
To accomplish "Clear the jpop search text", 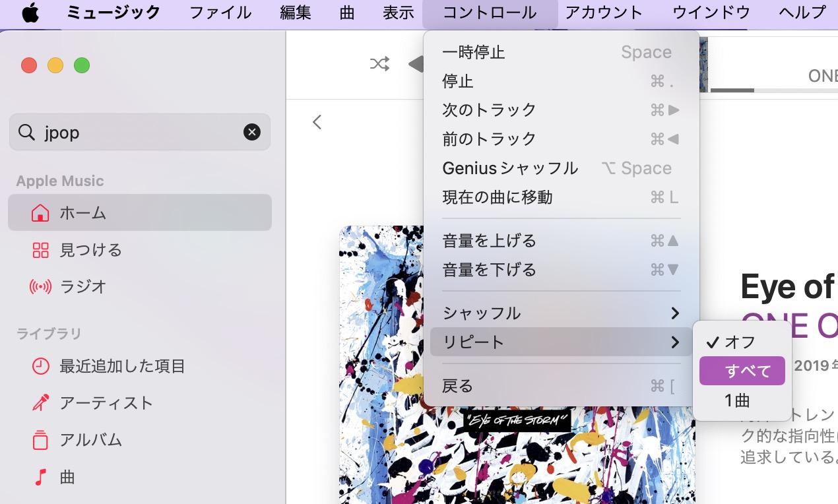I will point(252,133).
